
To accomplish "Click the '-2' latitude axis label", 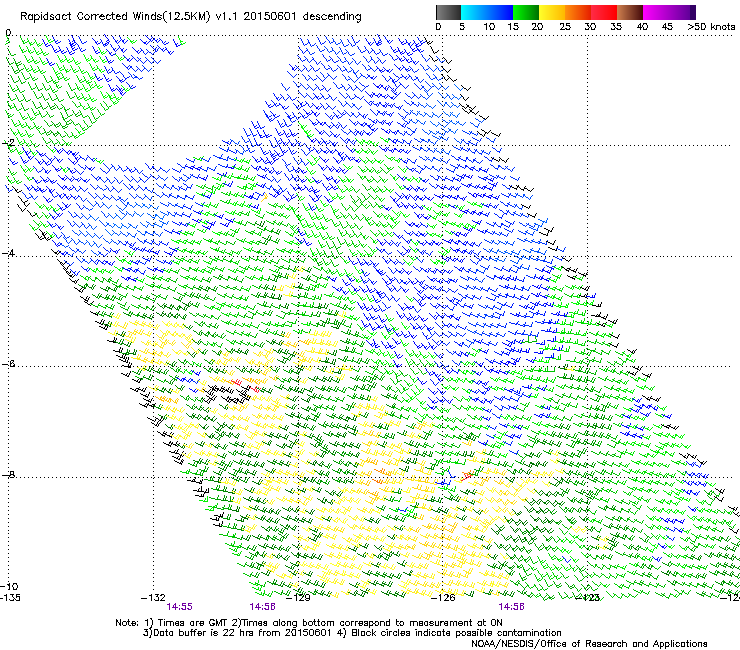I will (8, 143).
